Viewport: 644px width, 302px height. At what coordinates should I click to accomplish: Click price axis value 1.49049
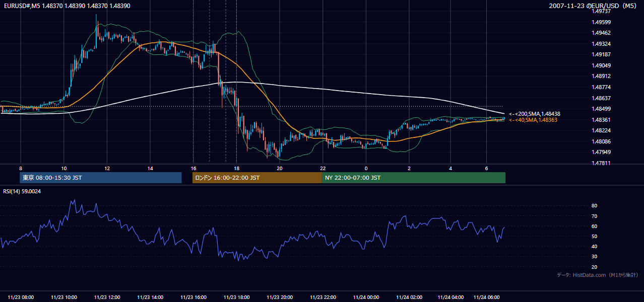click(x=601, y=65)
